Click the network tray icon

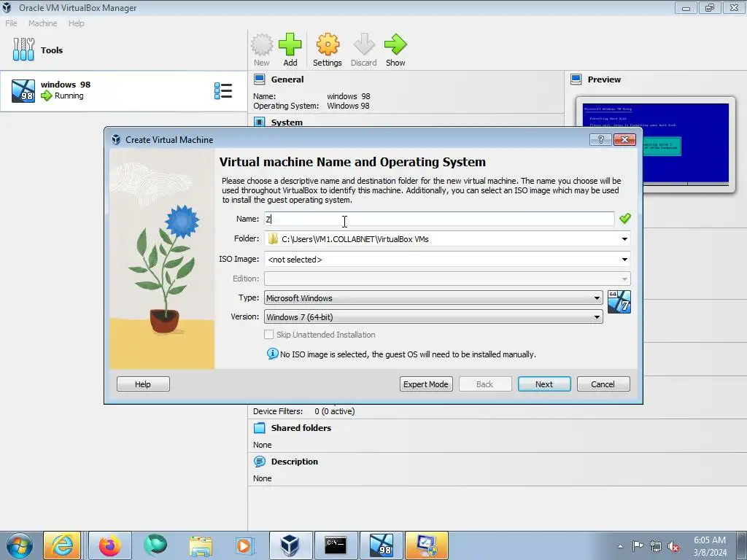(x=656, y=547)
